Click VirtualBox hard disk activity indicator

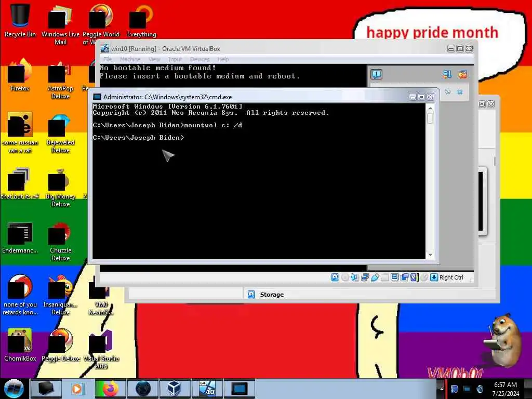tap(335, 277)
